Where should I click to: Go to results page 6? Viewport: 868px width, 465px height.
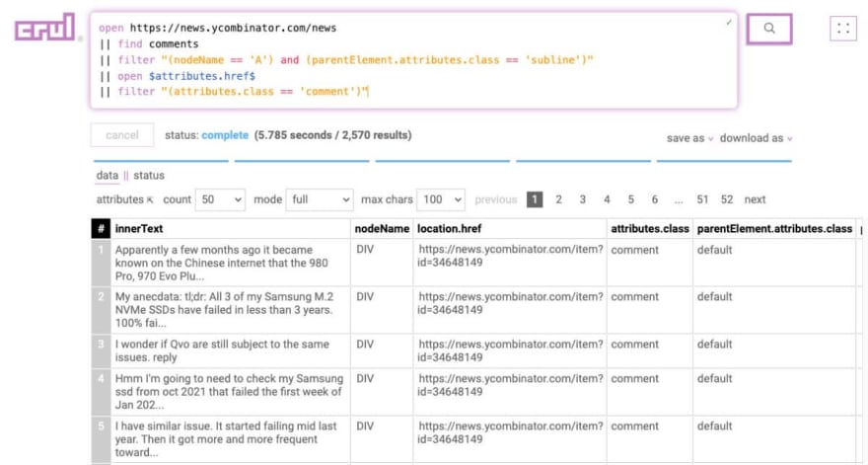coord(655,199)
